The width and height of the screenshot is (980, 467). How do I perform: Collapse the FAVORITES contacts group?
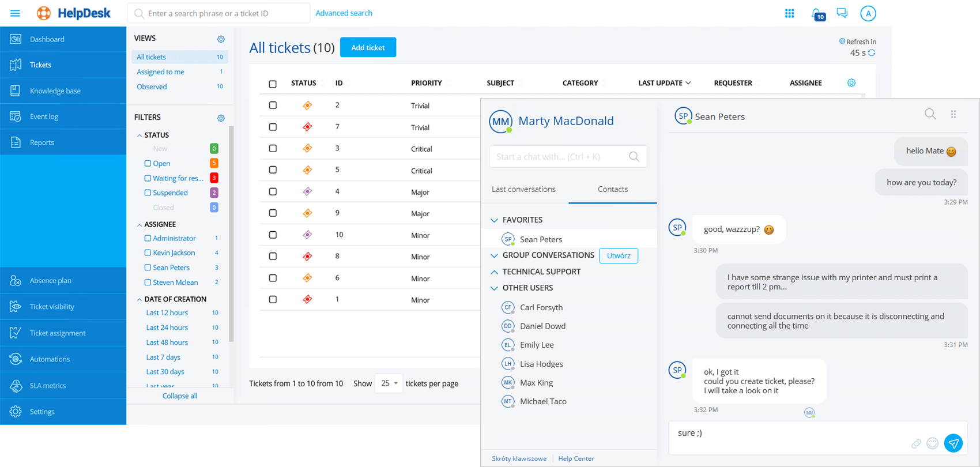click(494, 220)
